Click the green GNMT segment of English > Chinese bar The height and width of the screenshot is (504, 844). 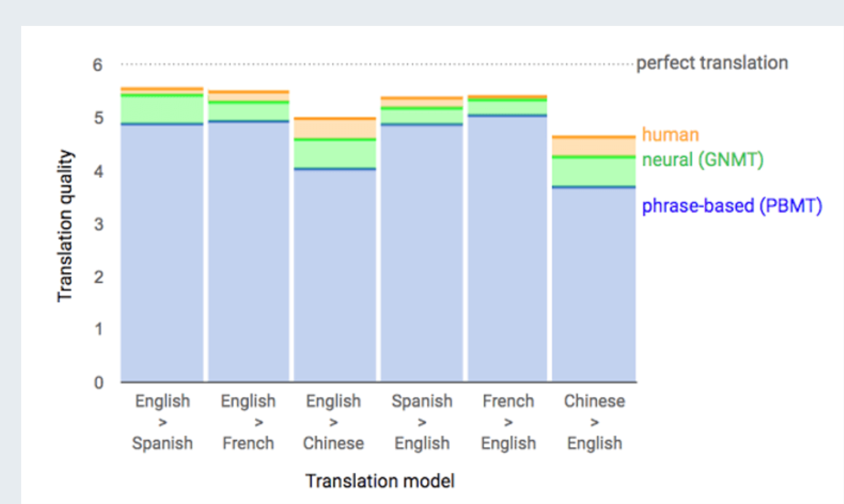click(335, 154)
